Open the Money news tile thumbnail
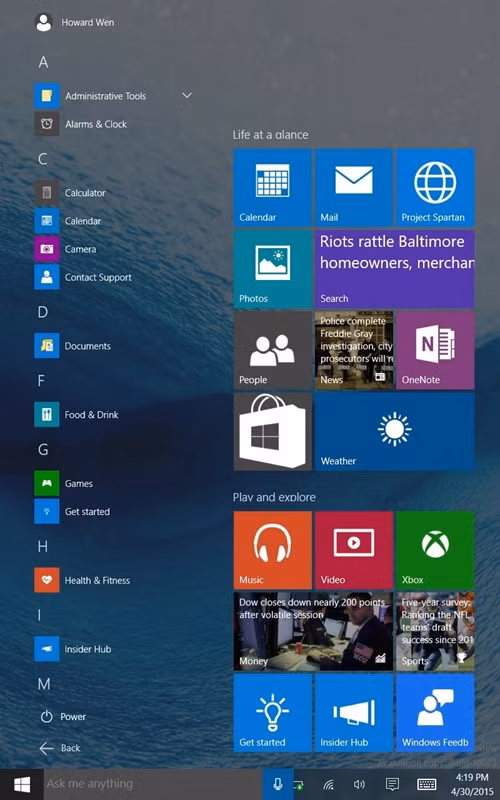 313,631
